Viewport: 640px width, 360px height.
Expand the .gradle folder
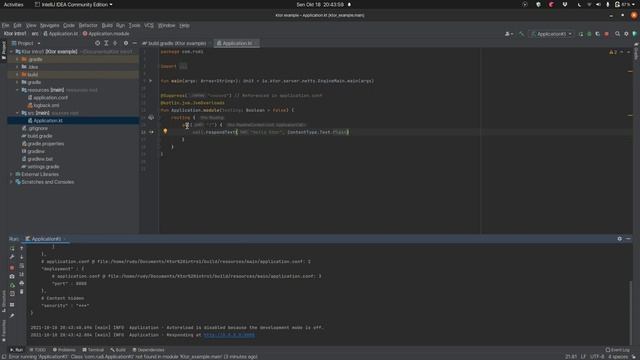point(17,60)
